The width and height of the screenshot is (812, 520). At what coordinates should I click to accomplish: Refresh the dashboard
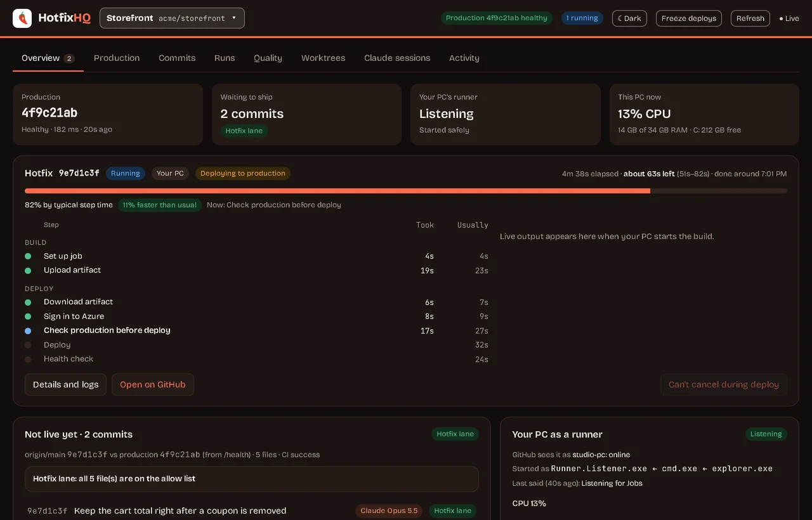(750, 18)
